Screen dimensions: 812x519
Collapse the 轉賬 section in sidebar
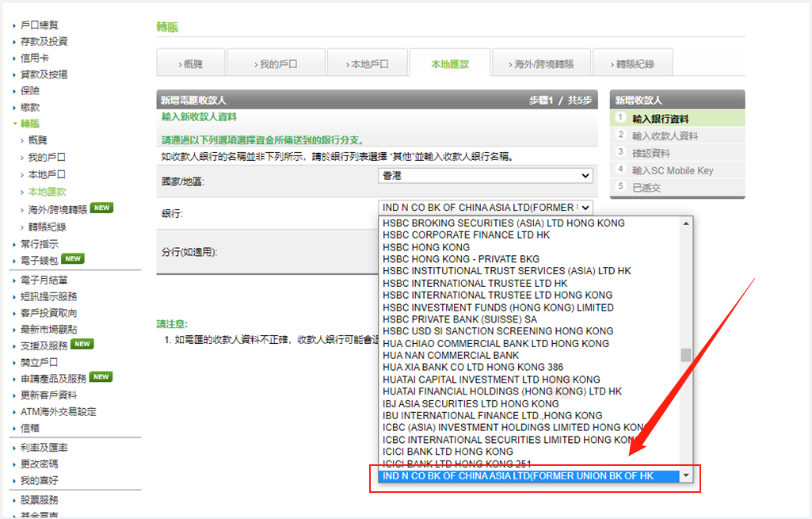[x=15, y=124]
